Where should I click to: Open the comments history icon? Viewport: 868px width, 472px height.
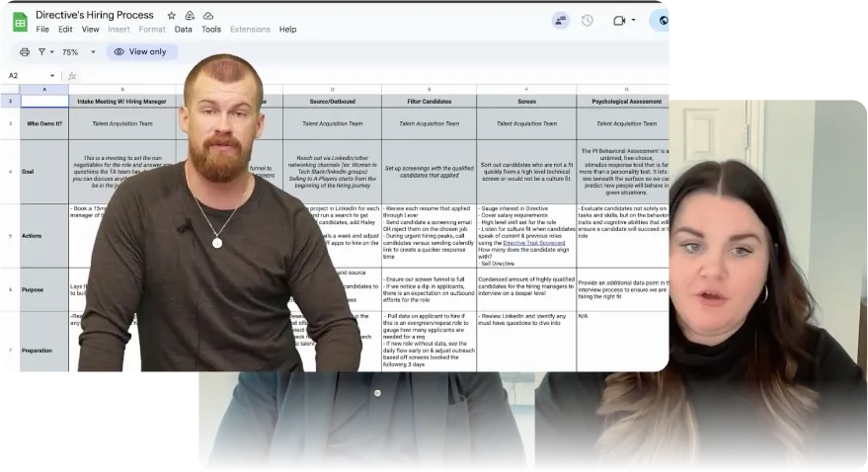point(561,21)
